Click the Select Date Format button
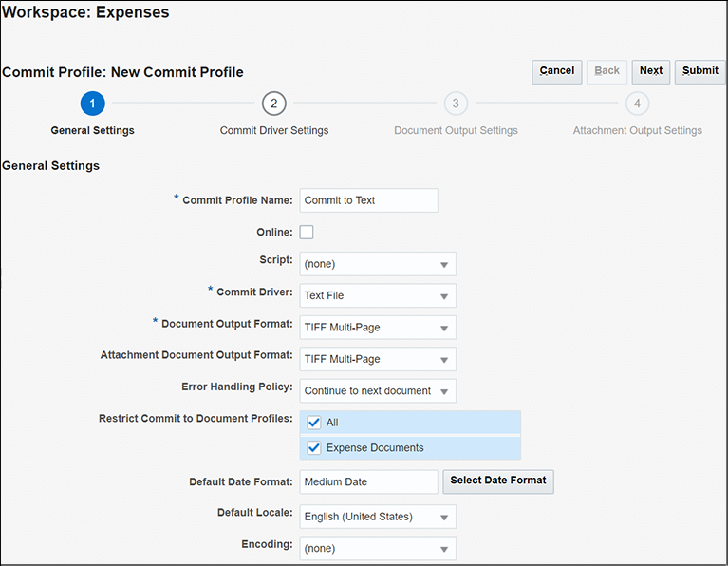Image resolution: width=728 pixels, height=566 pixels. [x=498, y=481]
